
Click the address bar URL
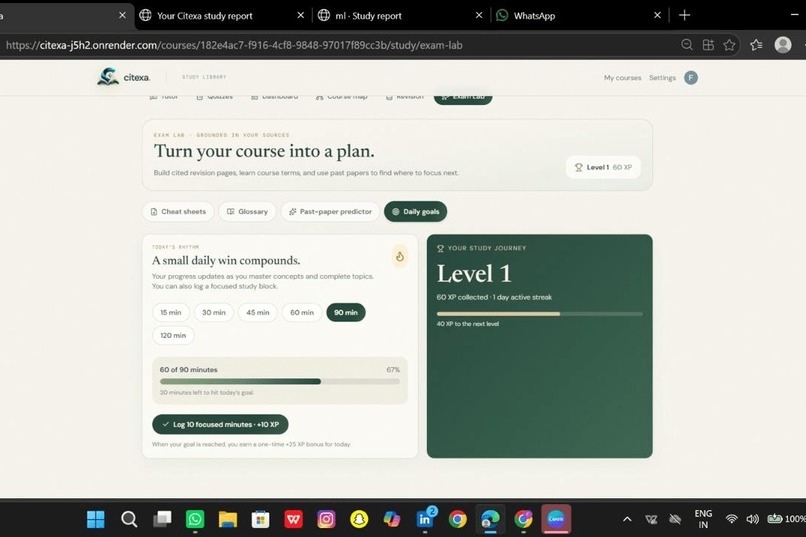(234, 45)
